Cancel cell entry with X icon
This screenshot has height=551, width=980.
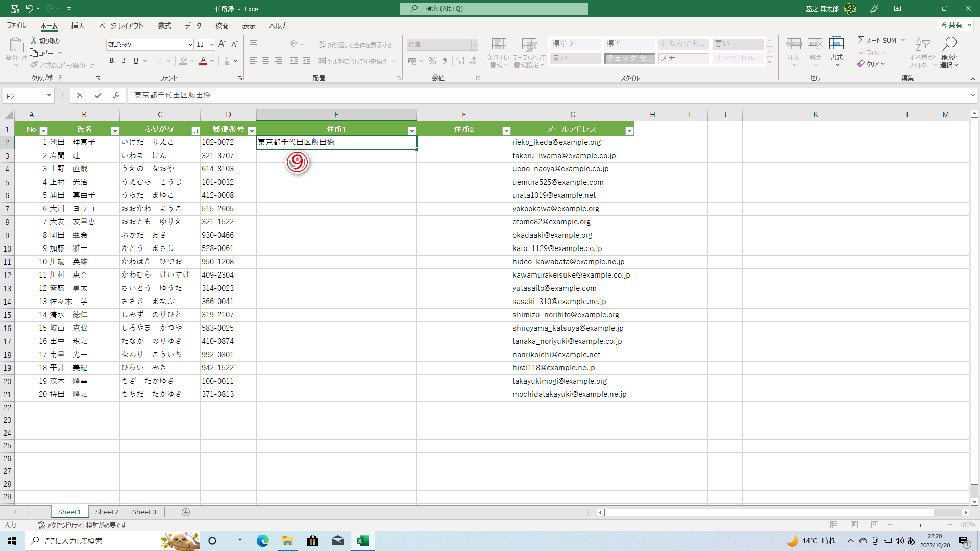pyautogui.click(x=79, y=95)
